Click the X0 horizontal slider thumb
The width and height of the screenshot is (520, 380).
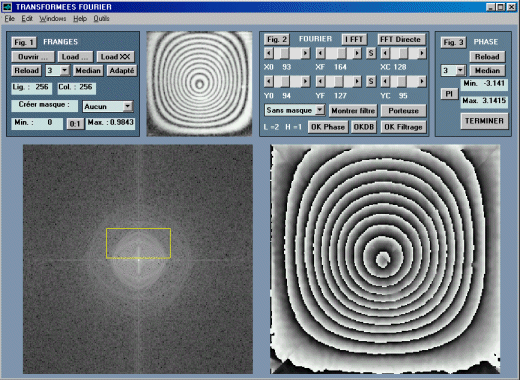[284, 53]
